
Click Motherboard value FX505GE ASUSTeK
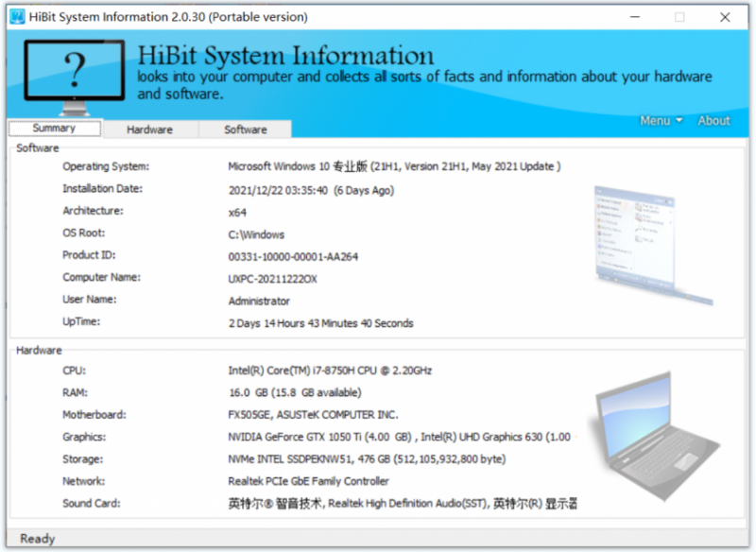313,415
